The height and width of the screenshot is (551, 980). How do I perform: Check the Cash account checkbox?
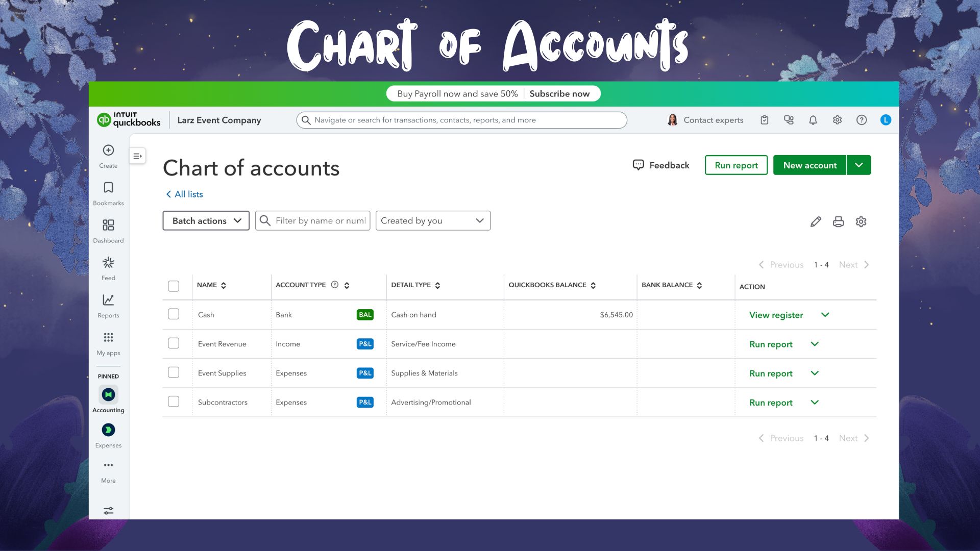(174, 314)
